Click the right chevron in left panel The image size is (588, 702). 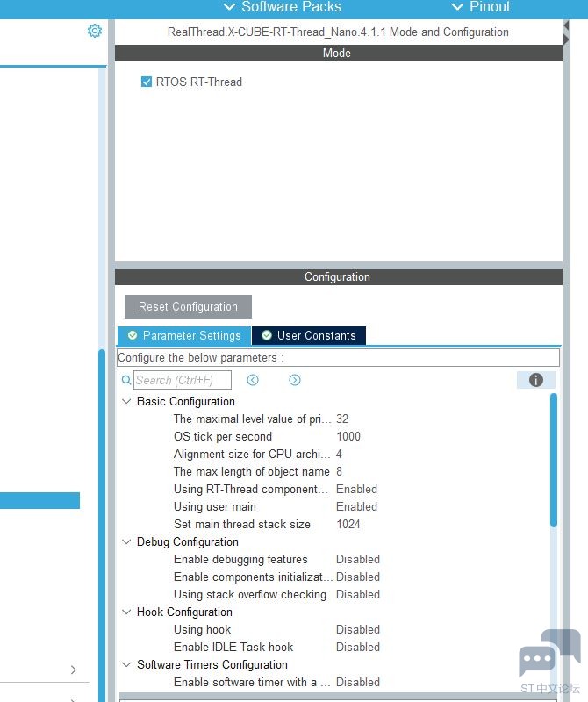pos(74,670)
